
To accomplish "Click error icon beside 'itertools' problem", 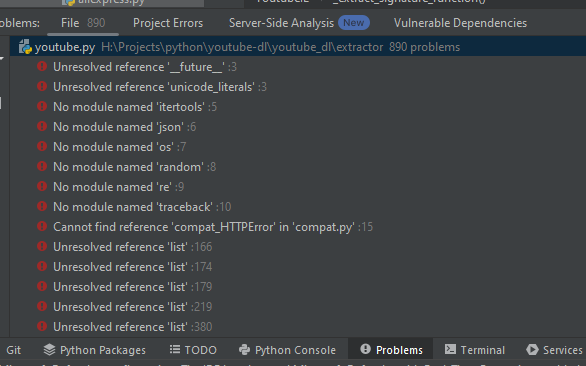I will (x=42, y=107).
